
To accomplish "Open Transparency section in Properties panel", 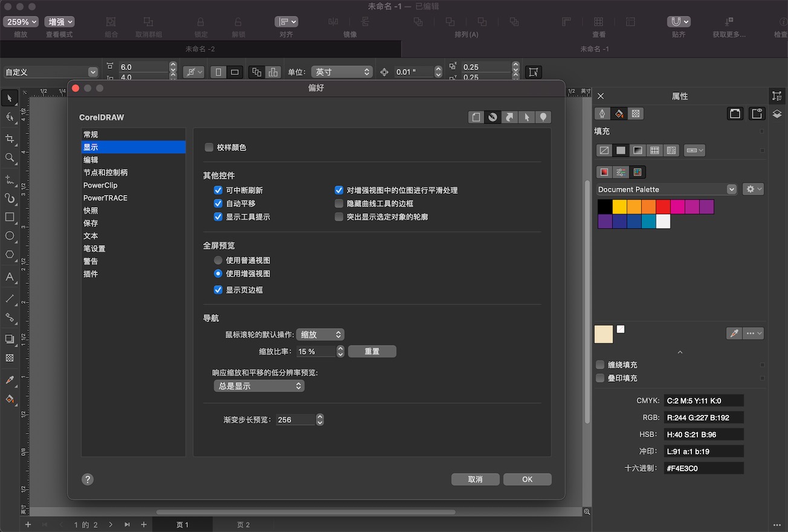I will (x=635, y=114).
